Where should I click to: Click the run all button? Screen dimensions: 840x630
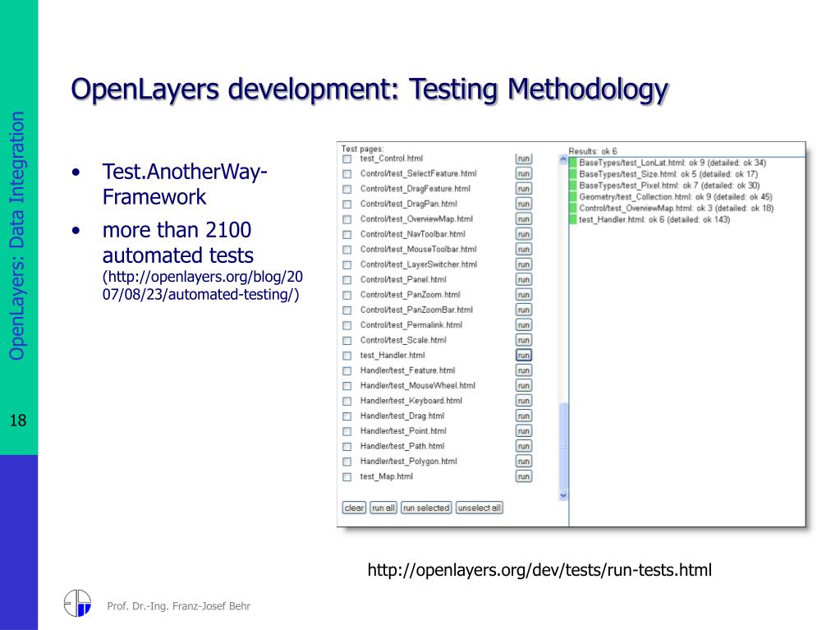(383, 508)
